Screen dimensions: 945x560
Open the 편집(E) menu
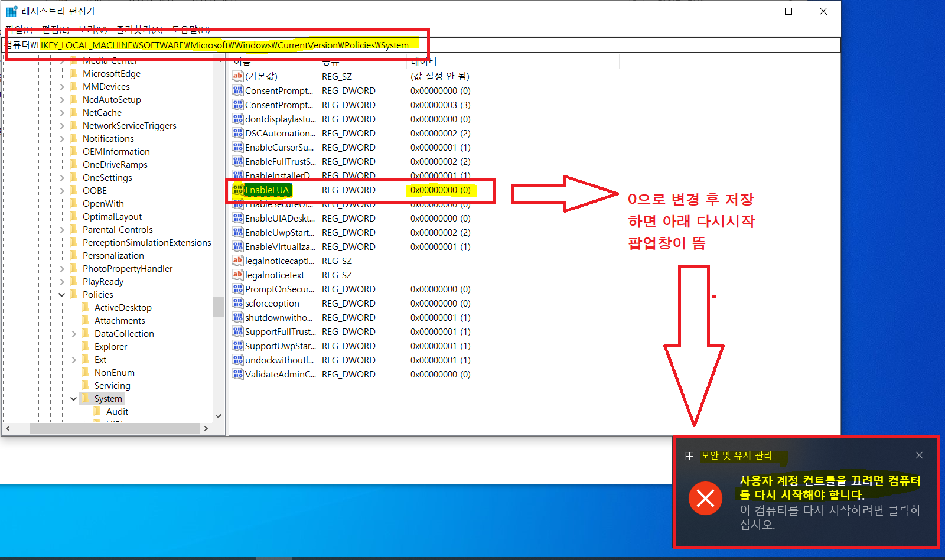pyautogui.click(x=56, y=30)
